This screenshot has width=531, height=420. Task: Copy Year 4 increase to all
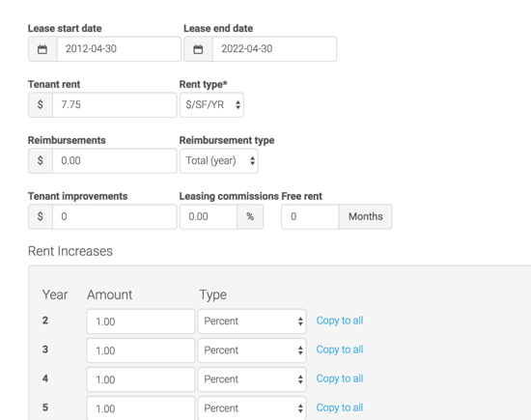tap(340, 378)
